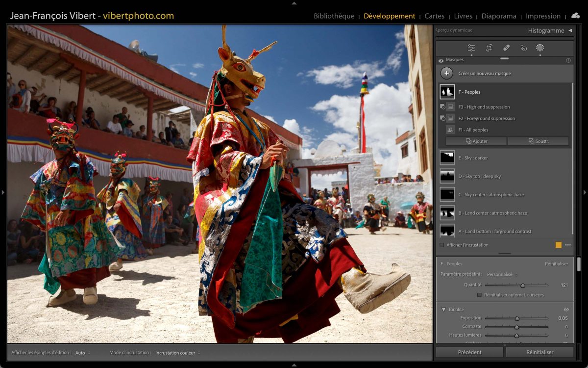
Task: Select the Red eye correction tool
Action: pos(524,48)
